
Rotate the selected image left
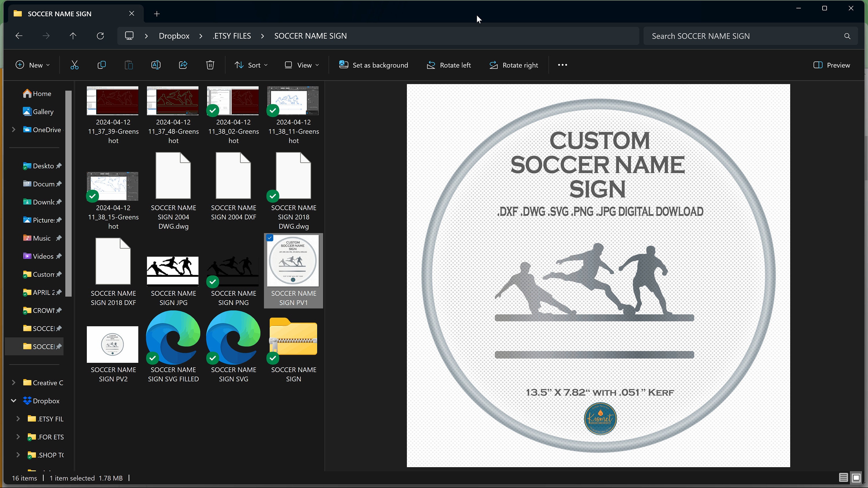448,65
